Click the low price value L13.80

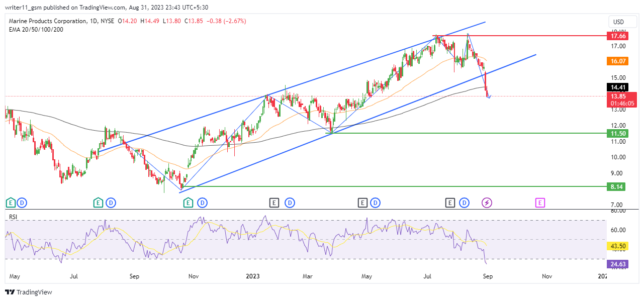click(172, 21)
